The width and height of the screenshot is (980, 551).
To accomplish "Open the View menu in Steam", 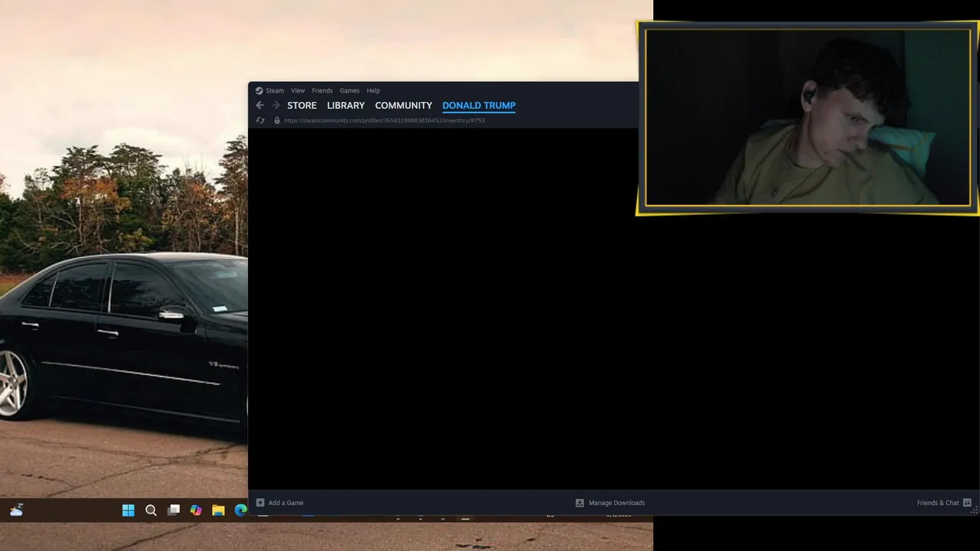I will (298, 90).
